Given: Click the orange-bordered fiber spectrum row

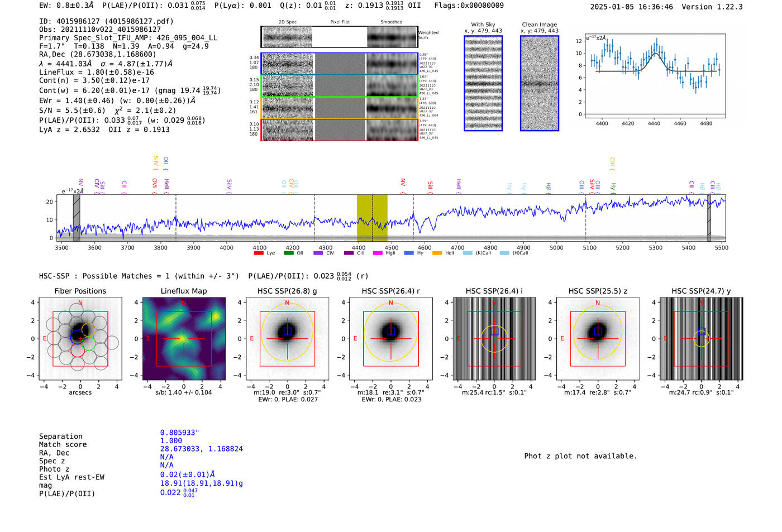Looking at the screenshot, I should point(339,108).
